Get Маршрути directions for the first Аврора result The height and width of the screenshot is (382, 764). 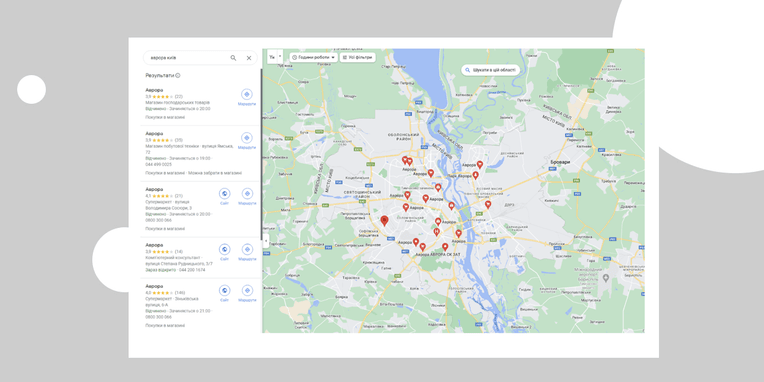point(247,97)
